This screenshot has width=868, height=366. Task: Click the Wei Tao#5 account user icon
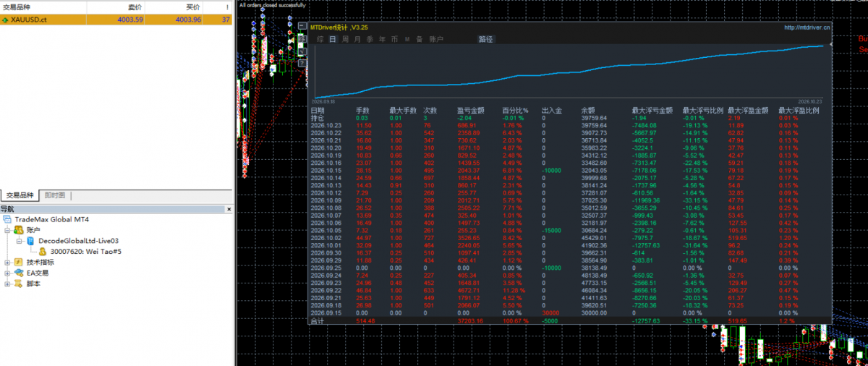click(x=43, y=252)
